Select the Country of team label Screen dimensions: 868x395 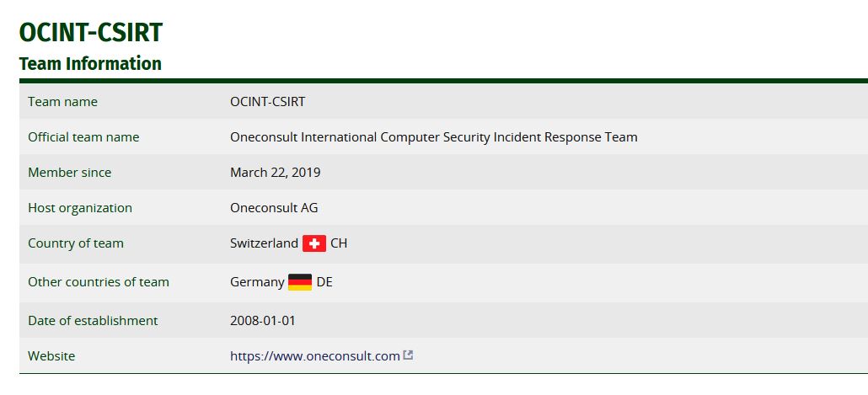pos(76,243)
